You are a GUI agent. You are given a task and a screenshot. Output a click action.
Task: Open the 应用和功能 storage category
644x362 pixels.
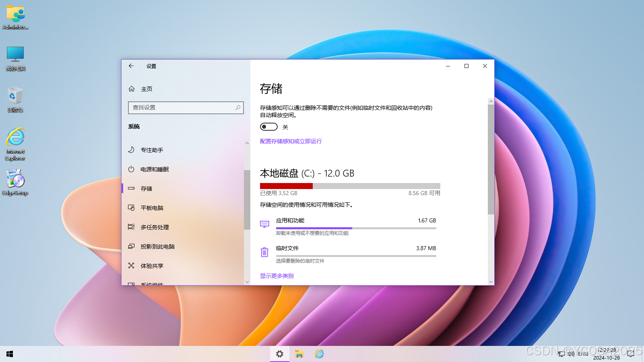[348, 226]
